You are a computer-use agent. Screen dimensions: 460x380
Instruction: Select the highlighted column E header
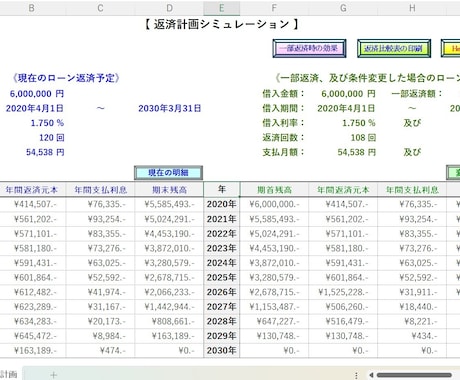coord(222,8)
